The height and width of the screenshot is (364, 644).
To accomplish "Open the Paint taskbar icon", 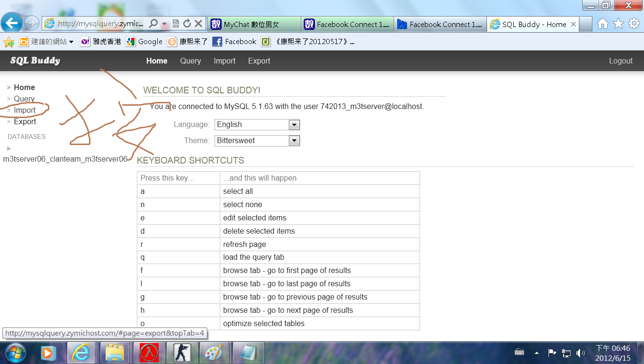I will 214,353.
